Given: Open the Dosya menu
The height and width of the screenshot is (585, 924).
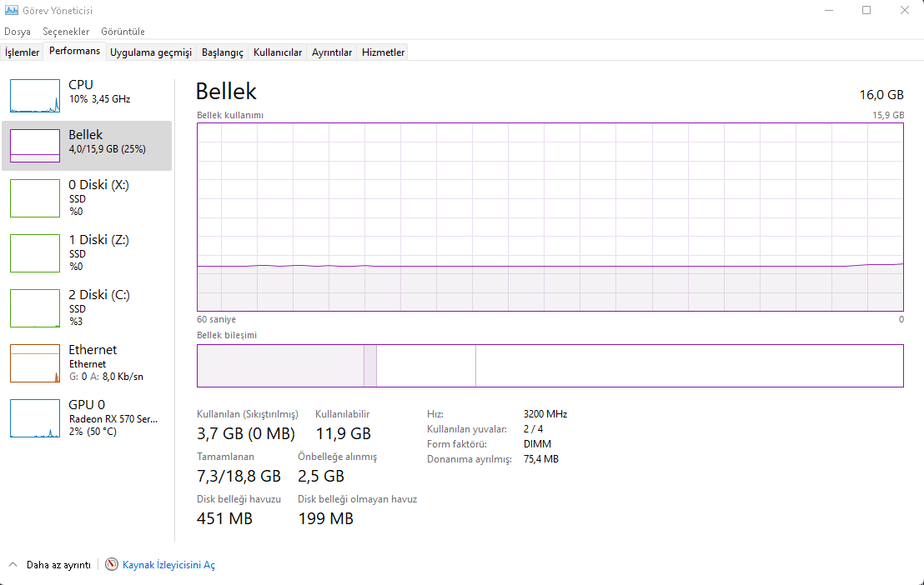Looking at the screenshot, I should (17, 31).
